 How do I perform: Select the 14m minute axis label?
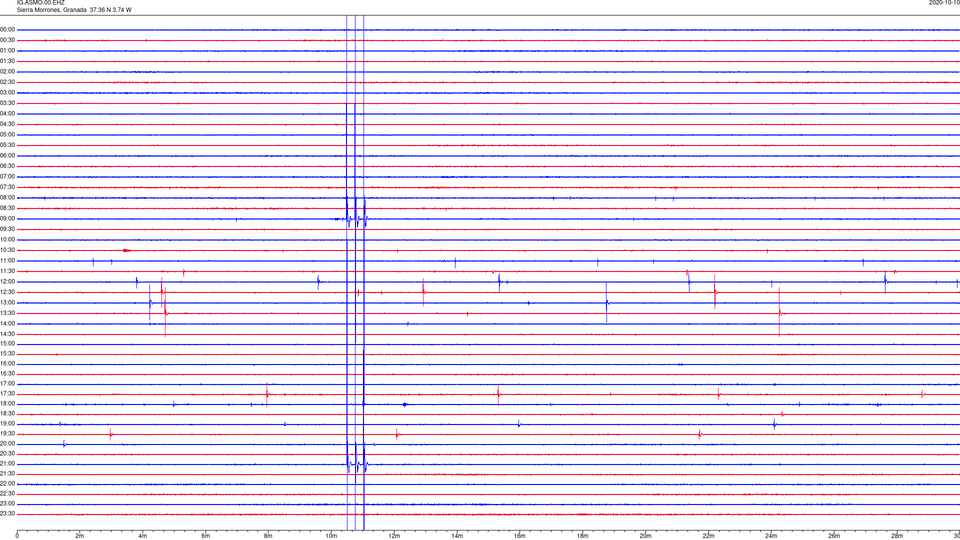[457, 536]
